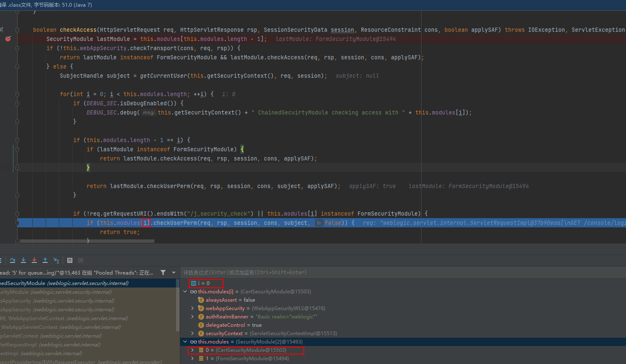Click the checkUserPerm call on highlighted line

coord(175,223)
